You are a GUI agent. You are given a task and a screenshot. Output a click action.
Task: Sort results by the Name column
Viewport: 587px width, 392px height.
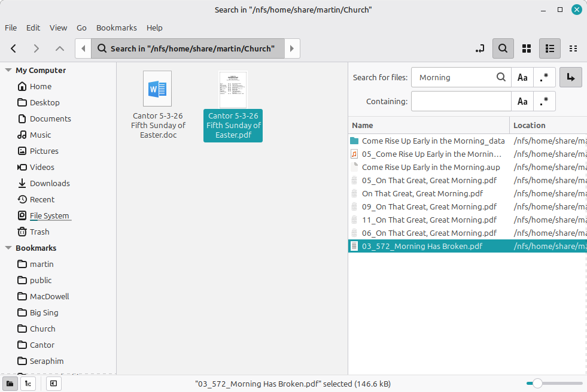428,125
